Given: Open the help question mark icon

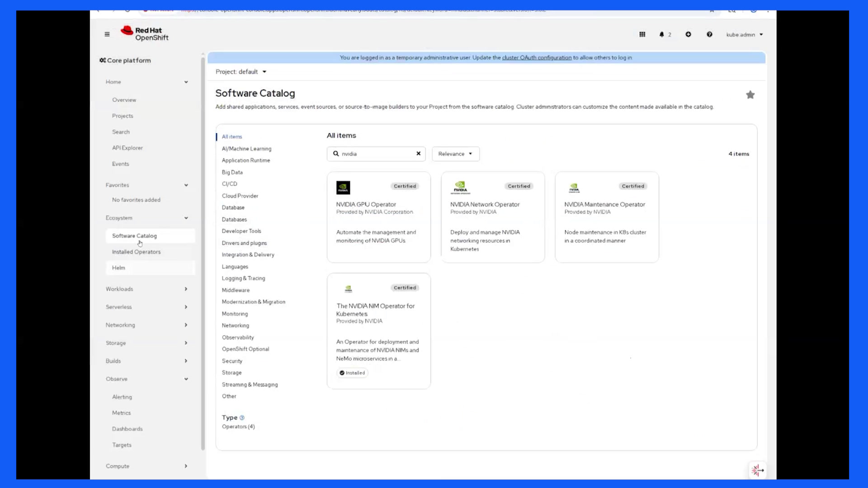Looking at the screenshot, I should tap(709, 34).
